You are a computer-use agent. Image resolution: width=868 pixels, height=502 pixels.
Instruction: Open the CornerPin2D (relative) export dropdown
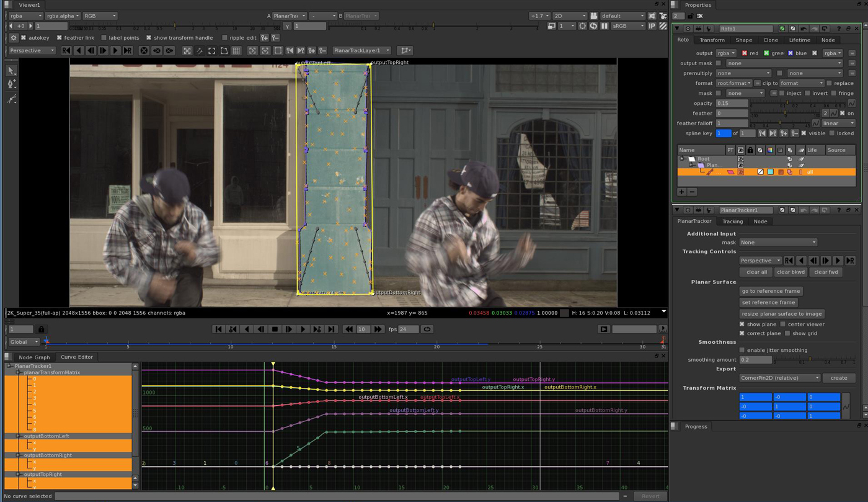tap(779, 378)
